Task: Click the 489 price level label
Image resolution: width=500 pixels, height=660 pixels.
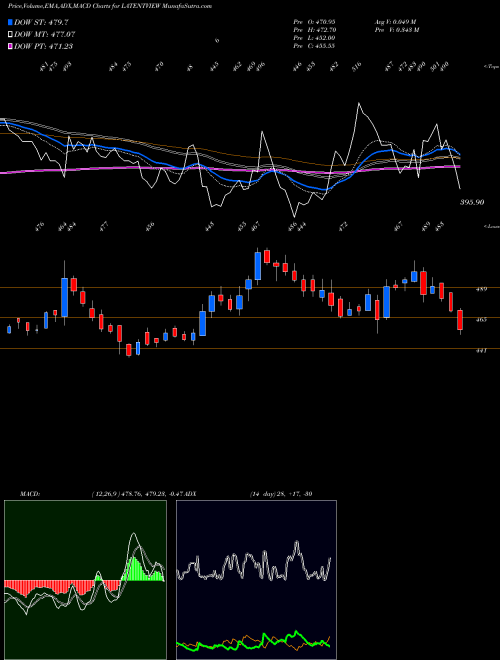Action: (x=481, y=289)
